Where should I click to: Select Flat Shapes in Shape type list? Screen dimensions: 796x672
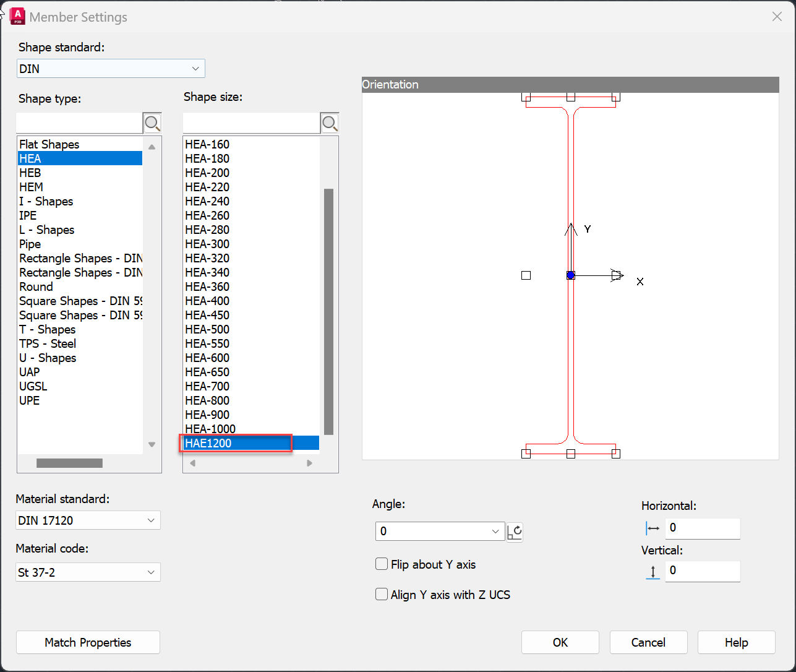coord(80,144)
